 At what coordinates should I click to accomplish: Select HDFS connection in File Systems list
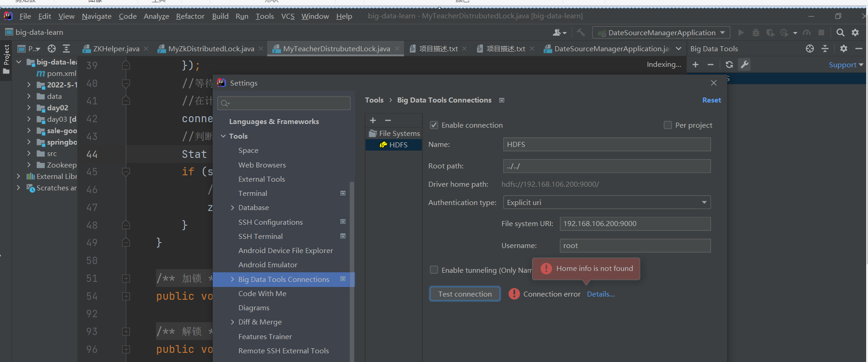[394, 145]
